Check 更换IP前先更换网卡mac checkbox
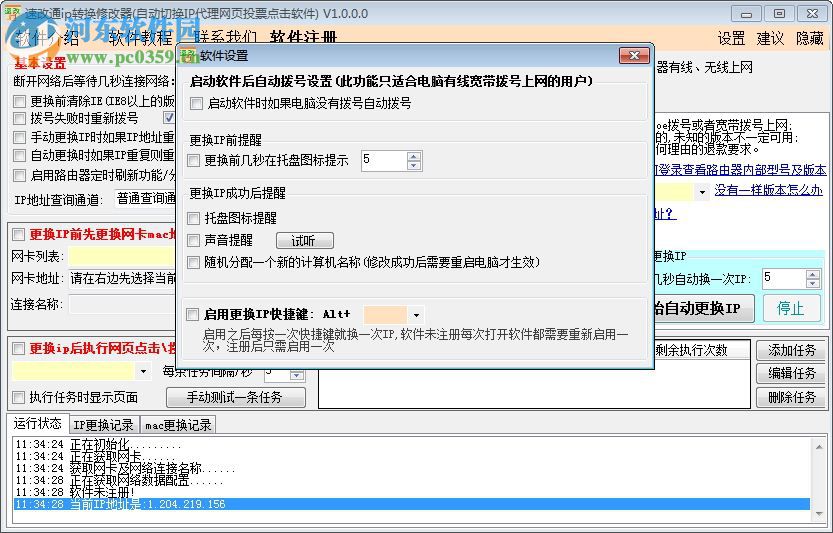Image resolution: width=833 pixels, height=533 pixels. 19,234
